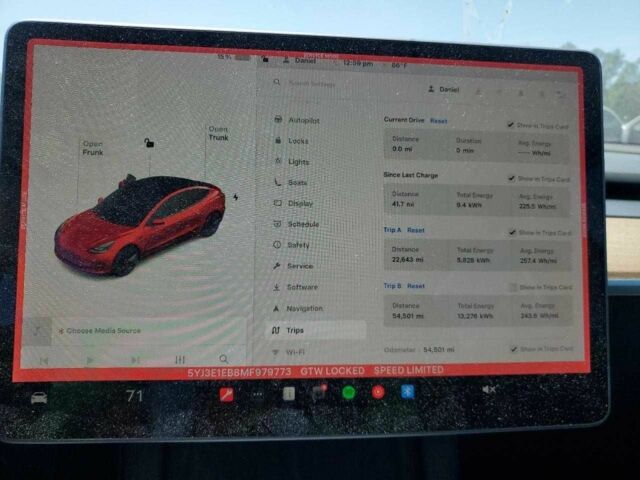This screenshot has width=640, height=480.
Task: Tap Open Frunk
Action: point(93,148)
